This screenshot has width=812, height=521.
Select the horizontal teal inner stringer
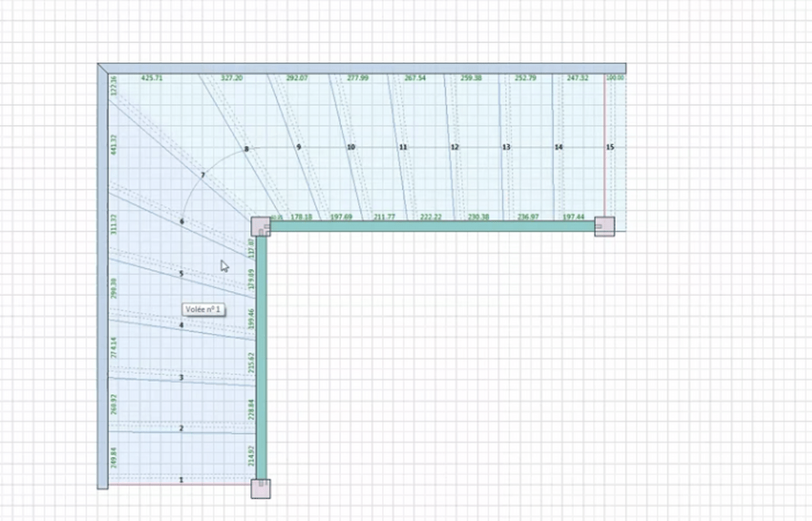click(432, 226)
